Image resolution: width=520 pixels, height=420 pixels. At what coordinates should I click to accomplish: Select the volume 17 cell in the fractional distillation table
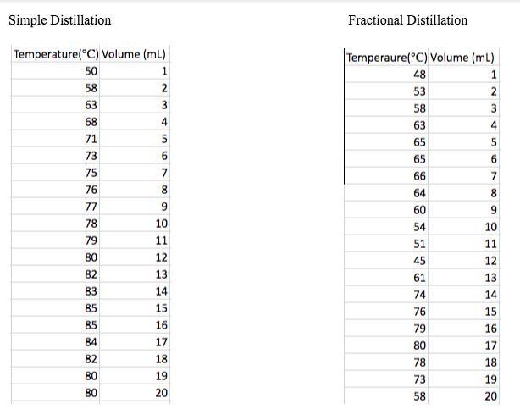[463, 345]
